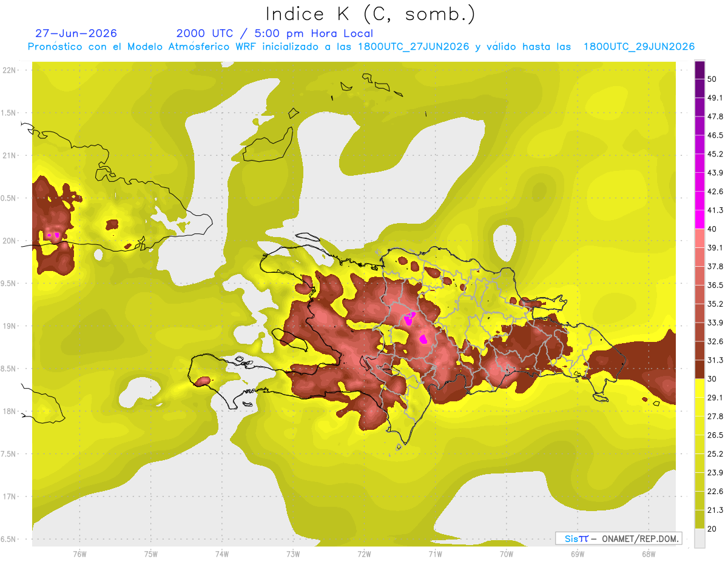Click the legend value '46.5'

coord(715,135)
